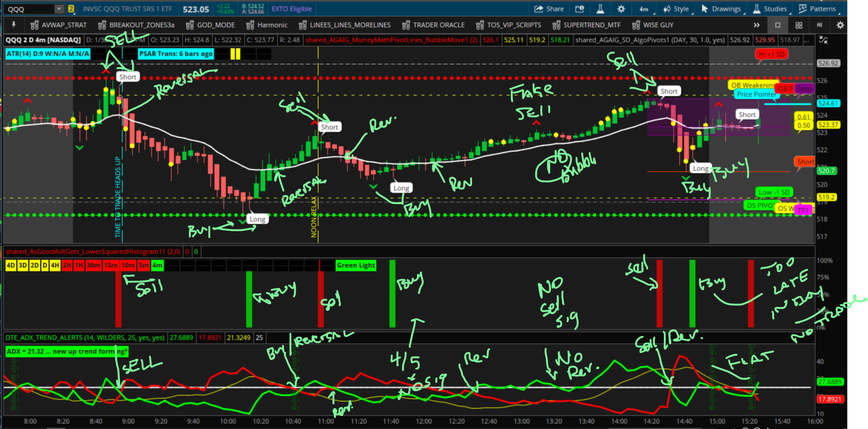Open the 4m timeframe dropdown
868x429 pixels.
coord(644,9)
